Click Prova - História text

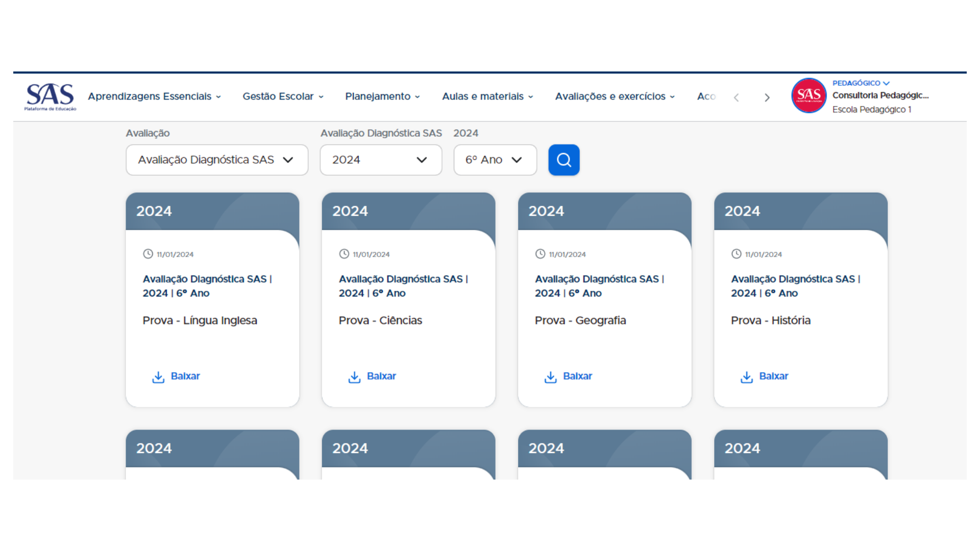click(771, 320)
